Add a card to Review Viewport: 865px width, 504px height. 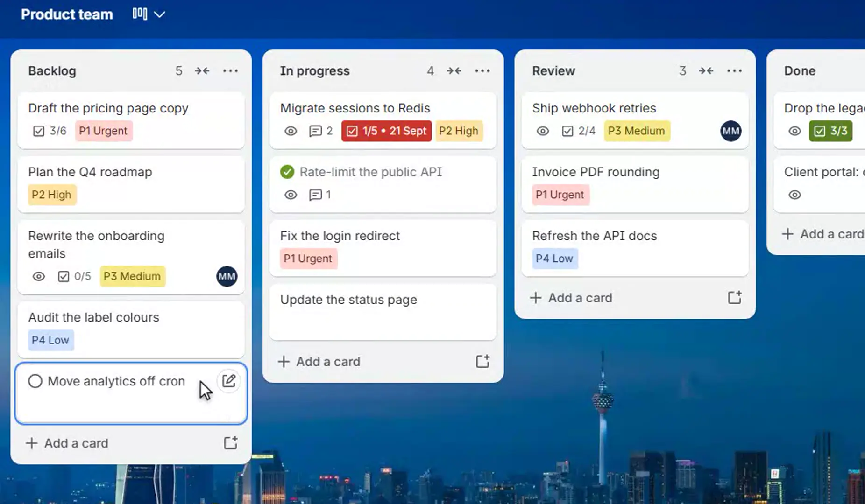pos(572,298)
